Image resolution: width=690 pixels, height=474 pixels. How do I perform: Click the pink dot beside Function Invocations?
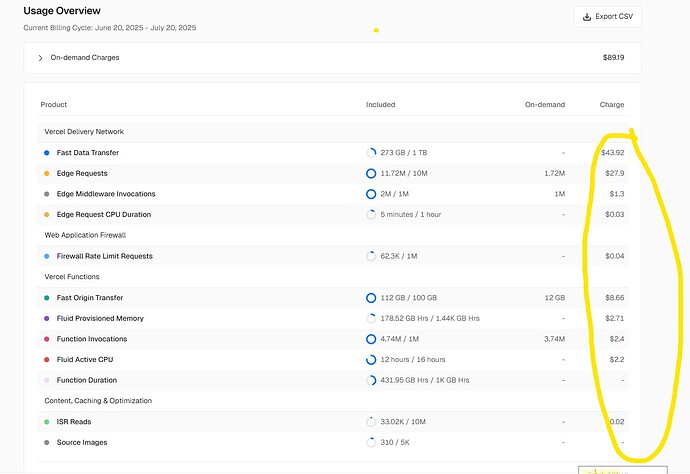47,339
